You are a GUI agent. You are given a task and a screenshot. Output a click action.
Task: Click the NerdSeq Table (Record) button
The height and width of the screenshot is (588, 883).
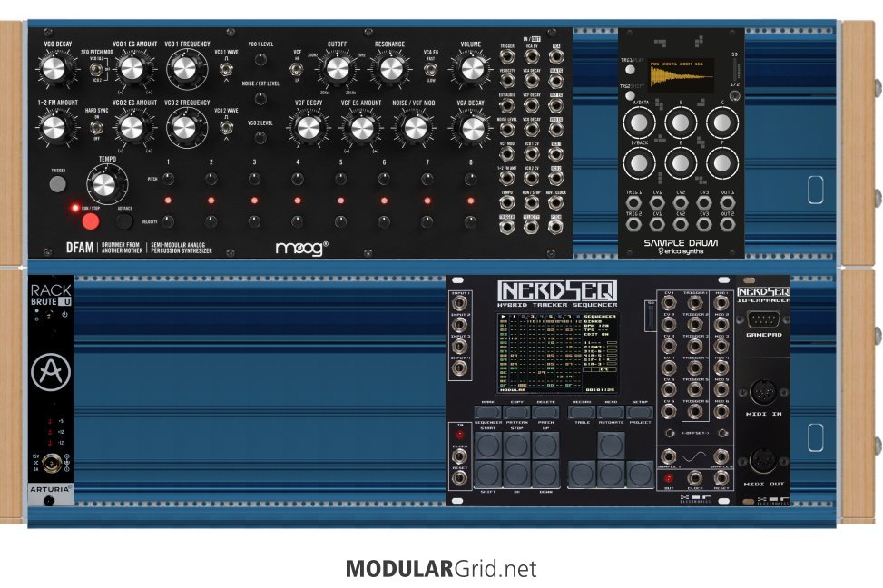click(x=582, y=412)
